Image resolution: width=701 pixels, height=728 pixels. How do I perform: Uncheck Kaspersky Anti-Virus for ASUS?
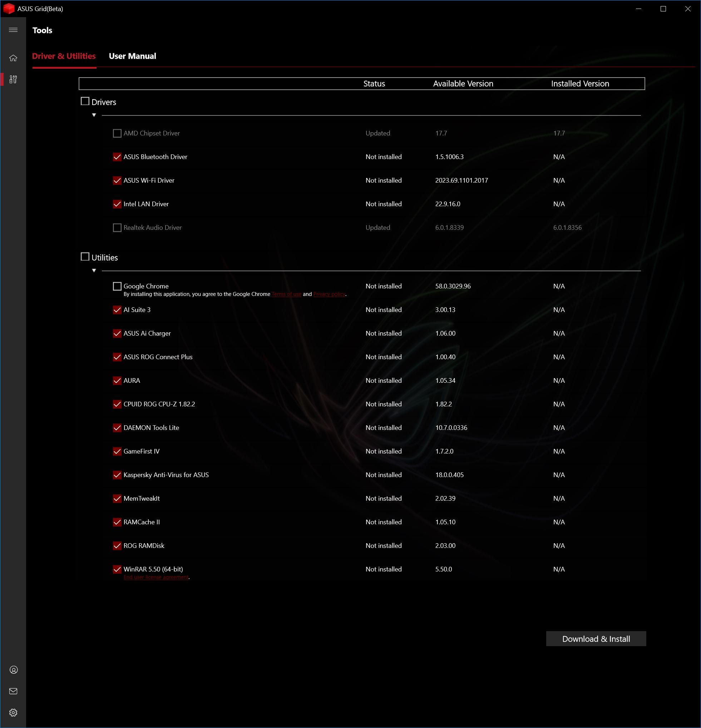[x=117, y=475]
